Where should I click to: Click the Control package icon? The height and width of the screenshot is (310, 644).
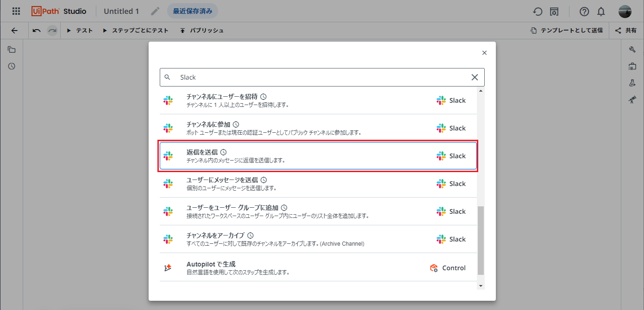(434, 268)
